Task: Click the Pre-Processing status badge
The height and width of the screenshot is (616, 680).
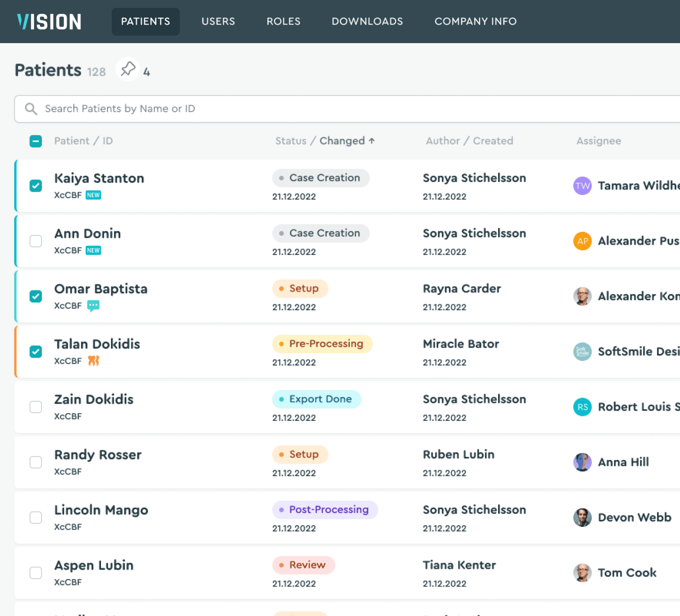Action: [x=322, y=344]
